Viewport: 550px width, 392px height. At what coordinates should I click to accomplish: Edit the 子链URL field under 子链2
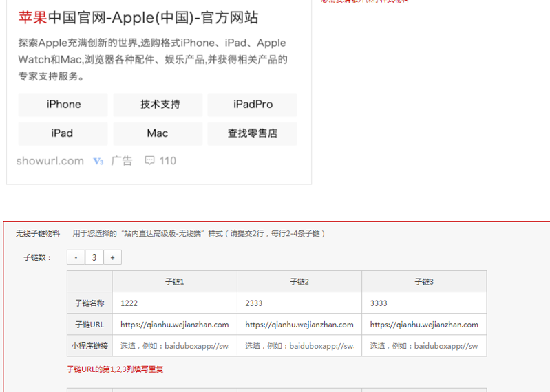[299, 325]
